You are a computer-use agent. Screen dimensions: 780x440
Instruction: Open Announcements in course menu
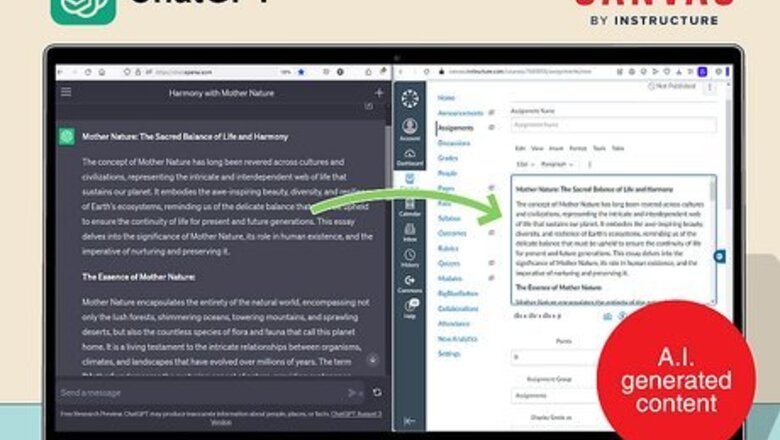(461, 113)
